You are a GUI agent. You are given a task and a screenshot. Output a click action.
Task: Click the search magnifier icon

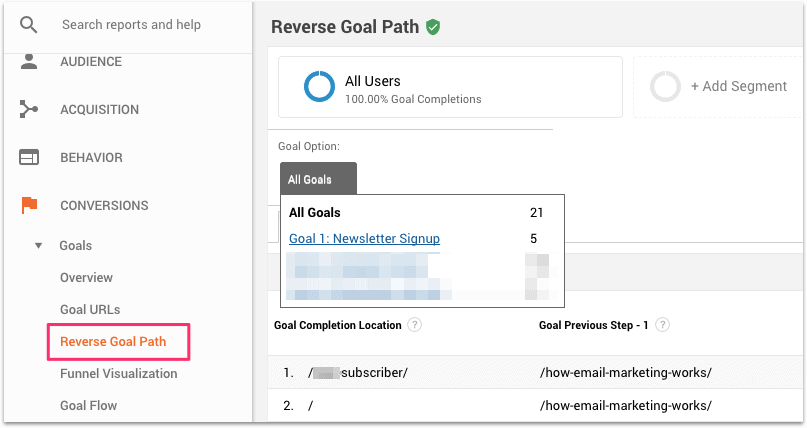(28, 24)
